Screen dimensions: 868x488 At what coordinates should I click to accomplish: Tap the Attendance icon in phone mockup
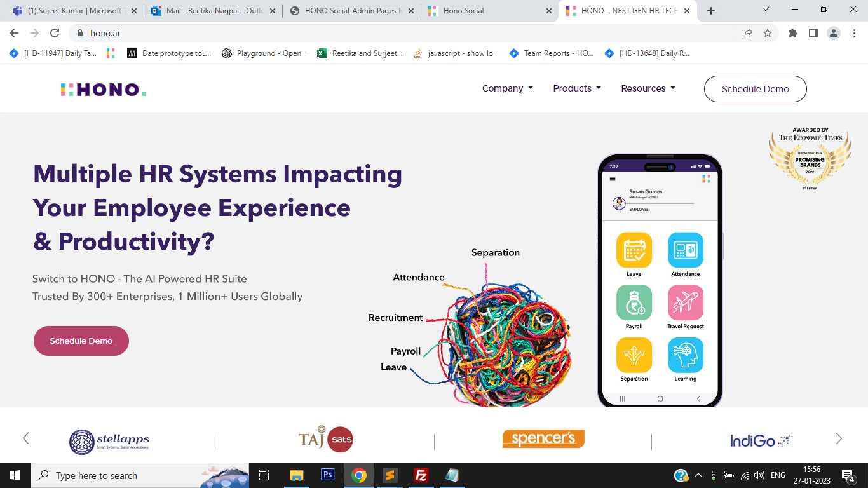(686, 250)
